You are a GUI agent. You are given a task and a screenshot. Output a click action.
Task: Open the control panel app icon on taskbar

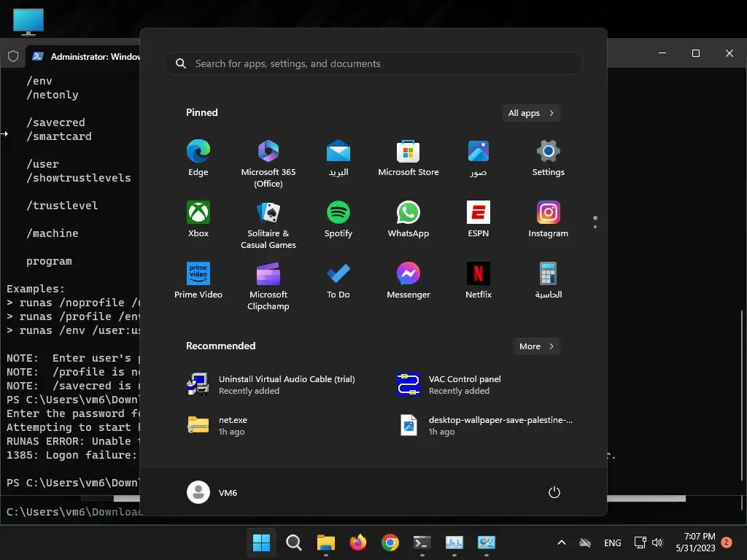point(487,542)
